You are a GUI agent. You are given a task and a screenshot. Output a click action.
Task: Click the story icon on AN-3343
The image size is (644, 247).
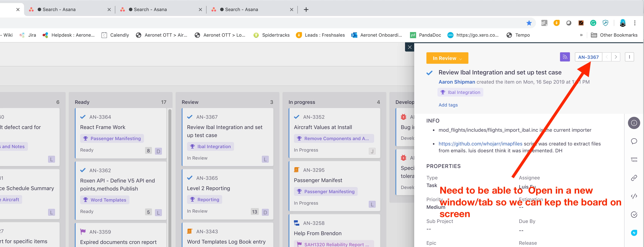190,232
